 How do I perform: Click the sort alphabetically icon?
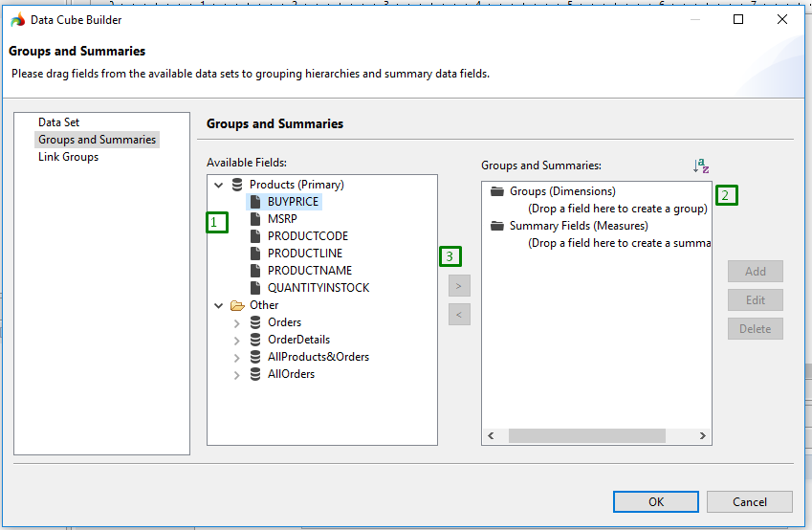click(x=701, y=166)
